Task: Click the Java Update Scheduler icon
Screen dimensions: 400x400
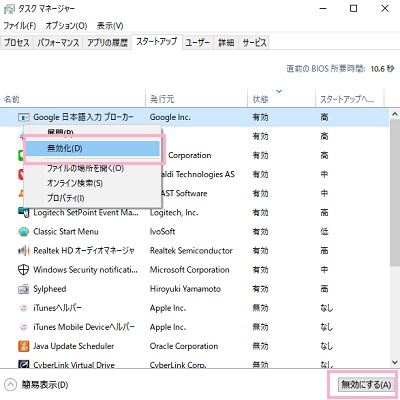Action: (23, 346)
